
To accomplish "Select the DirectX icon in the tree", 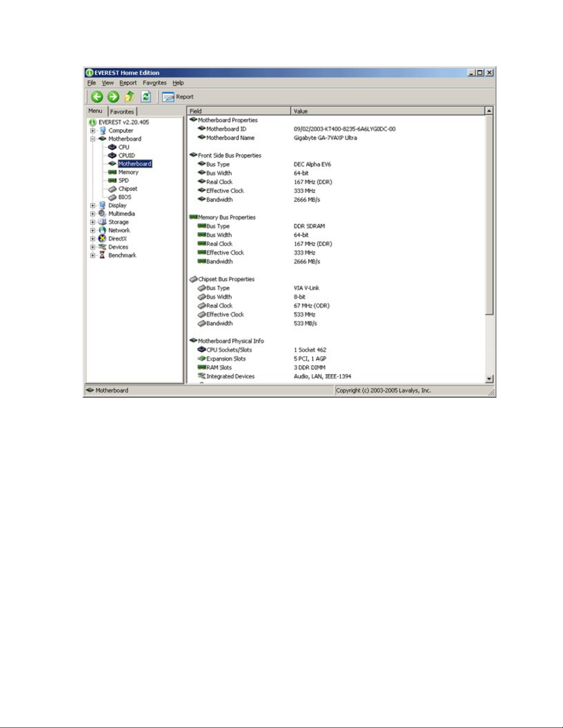I will coord(102,239).
